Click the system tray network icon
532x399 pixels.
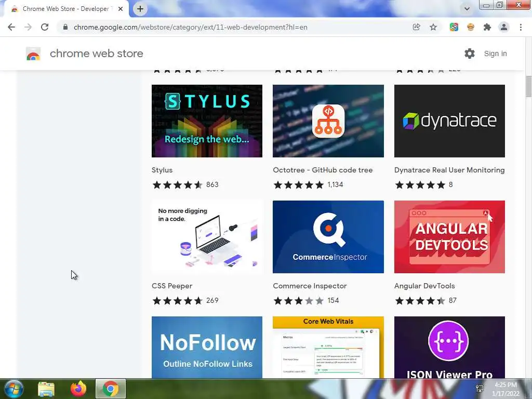click(x=480, y=389)
